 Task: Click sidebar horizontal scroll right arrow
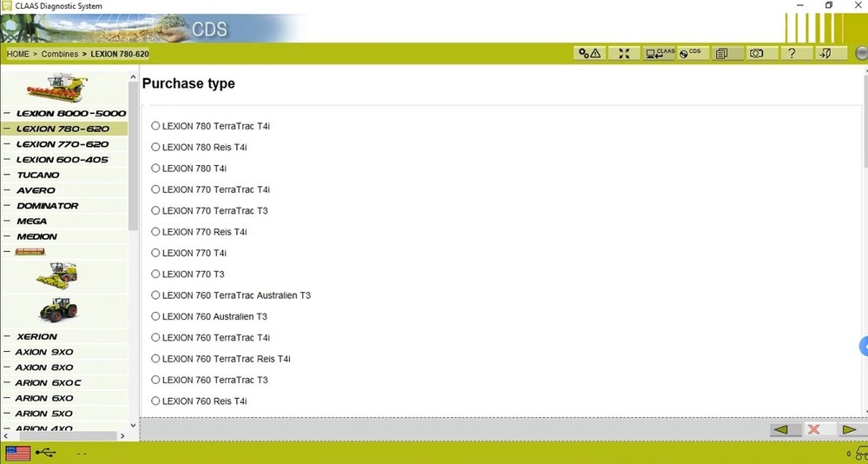pos(123,436)
